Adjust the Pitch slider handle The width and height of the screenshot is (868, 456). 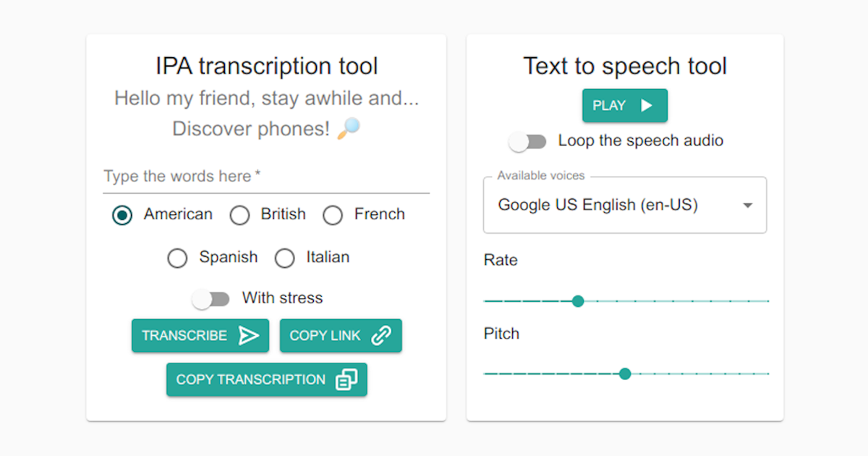click(624, 374)
